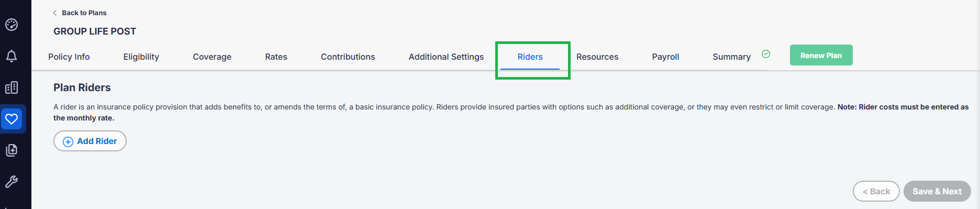Select the benefits heart icon in sidebar
Image resolution: width=980 pixels, height=209 pixels.
pos(12,119)
